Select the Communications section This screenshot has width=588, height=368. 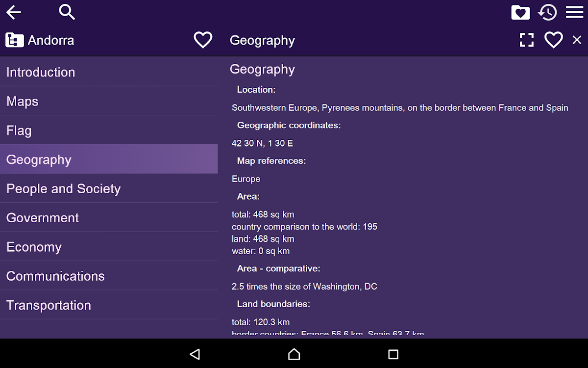[109, 276]
